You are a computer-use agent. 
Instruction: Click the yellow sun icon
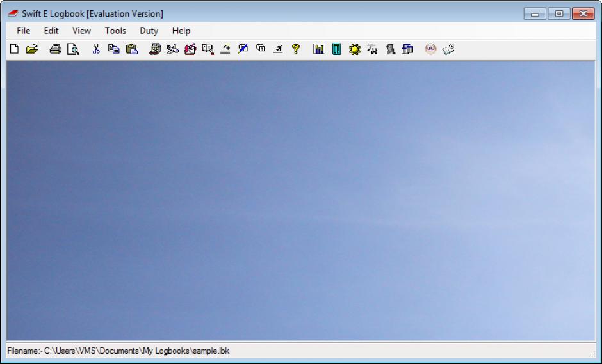355,49
